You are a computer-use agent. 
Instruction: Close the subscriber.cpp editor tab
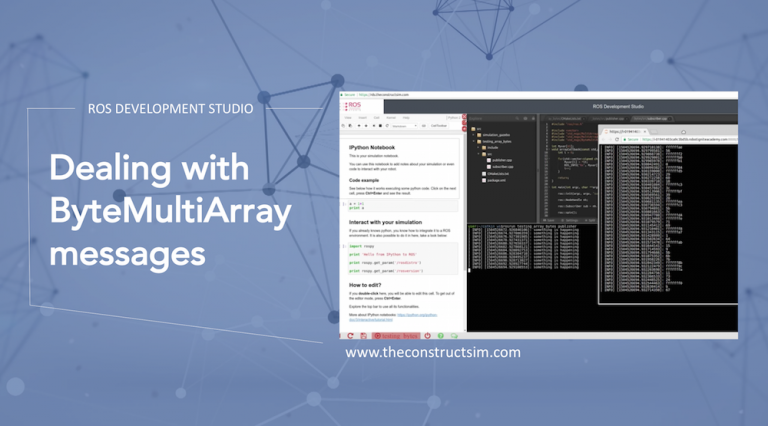pos(670,118)
